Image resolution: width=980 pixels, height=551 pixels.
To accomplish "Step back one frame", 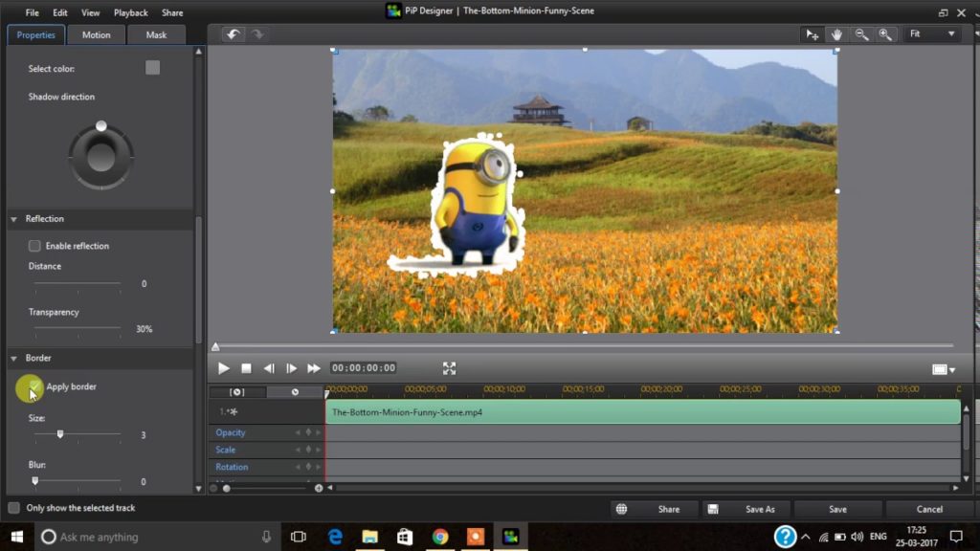I will click(x=269, y=368).
